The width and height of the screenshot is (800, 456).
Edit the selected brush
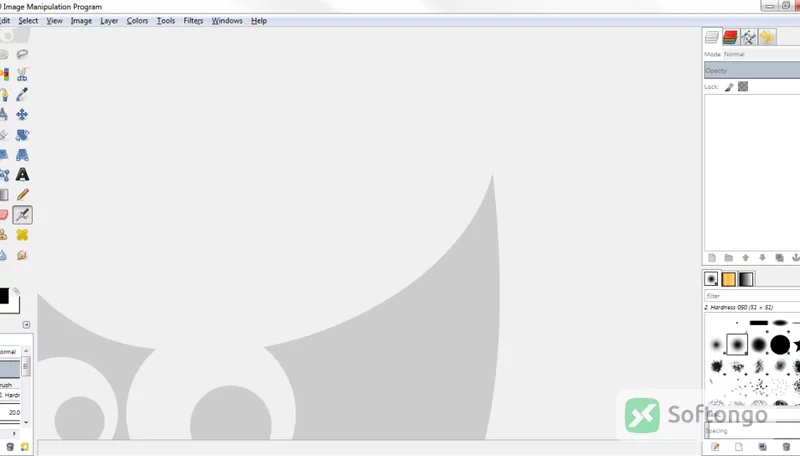click(715, 447)
